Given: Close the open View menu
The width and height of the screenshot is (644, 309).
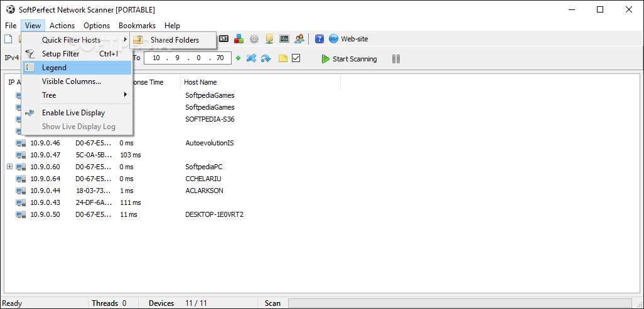Looking at the screenshot, I should 33,26.
